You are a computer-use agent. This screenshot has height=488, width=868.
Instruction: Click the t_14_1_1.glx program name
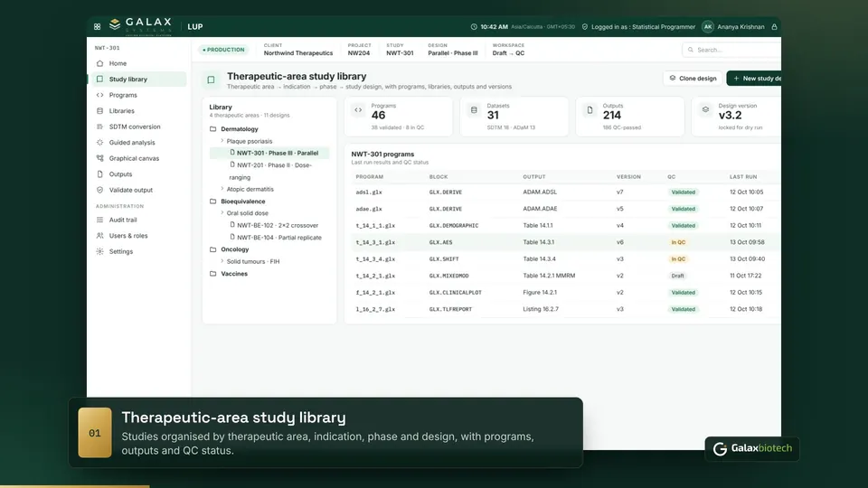[375, 226]
